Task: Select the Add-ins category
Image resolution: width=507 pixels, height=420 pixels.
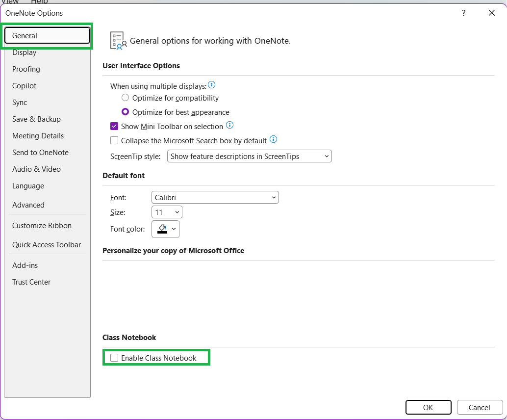Action: (47, 265)
